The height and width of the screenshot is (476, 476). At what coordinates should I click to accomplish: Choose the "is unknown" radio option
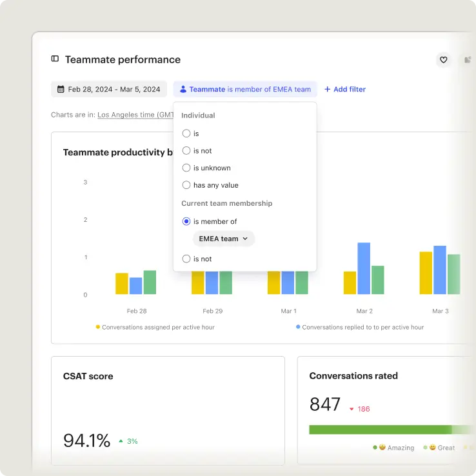point(186,168)
